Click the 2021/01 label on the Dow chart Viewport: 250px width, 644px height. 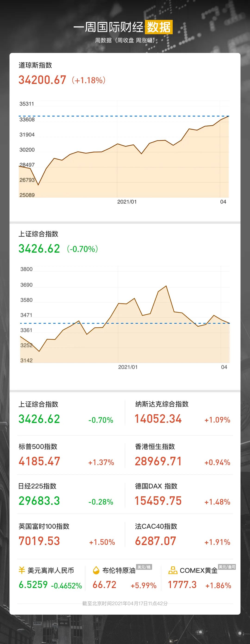[x=127, y=202]
